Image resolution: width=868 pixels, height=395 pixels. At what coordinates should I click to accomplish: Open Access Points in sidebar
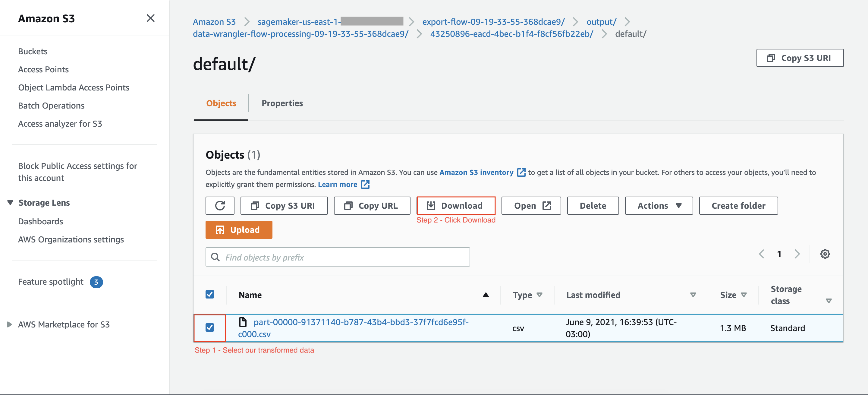43,69
